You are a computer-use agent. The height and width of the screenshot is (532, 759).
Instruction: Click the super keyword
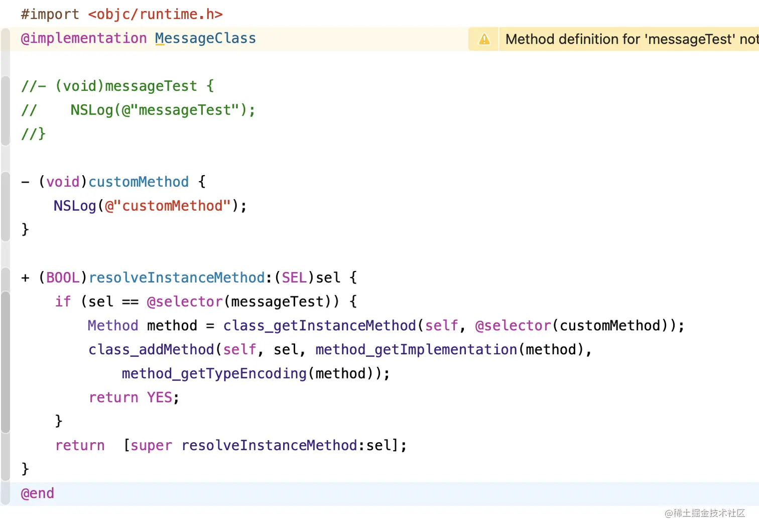tap(151, 446)
